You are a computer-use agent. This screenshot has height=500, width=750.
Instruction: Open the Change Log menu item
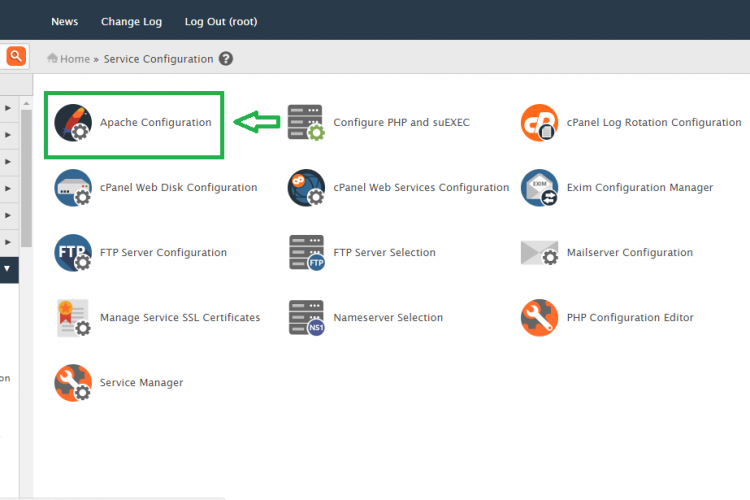point(132,22)
